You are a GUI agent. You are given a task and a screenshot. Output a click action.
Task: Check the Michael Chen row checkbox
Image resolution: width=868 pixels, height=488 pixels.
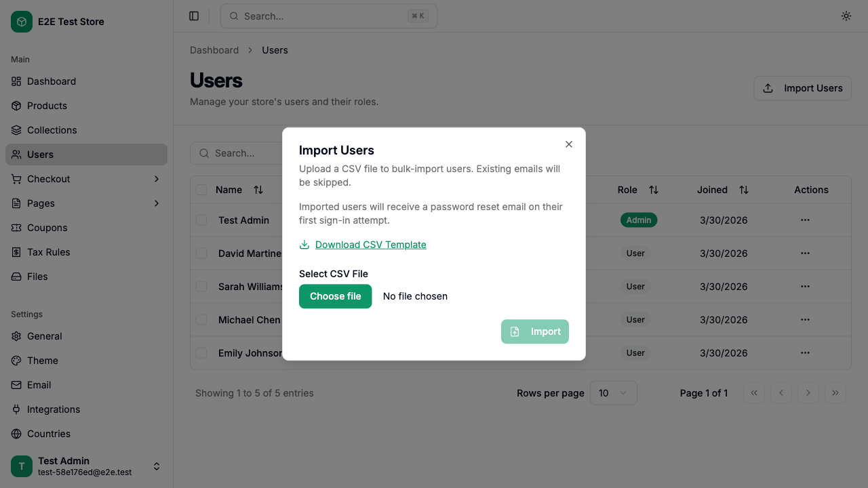click(x=201, y=320)
